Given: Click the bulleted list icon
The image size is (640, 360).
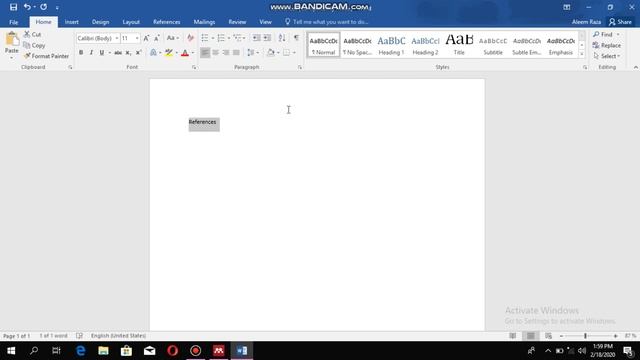Looking at the screenshot, I should pyautogui.click(x=205, y=38).
